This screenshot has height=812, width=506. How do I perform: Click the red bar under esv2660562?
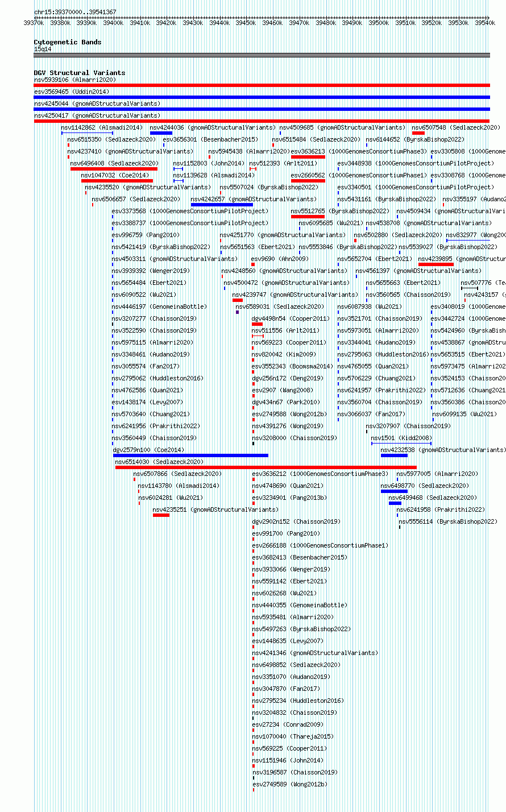click(308, 181)
